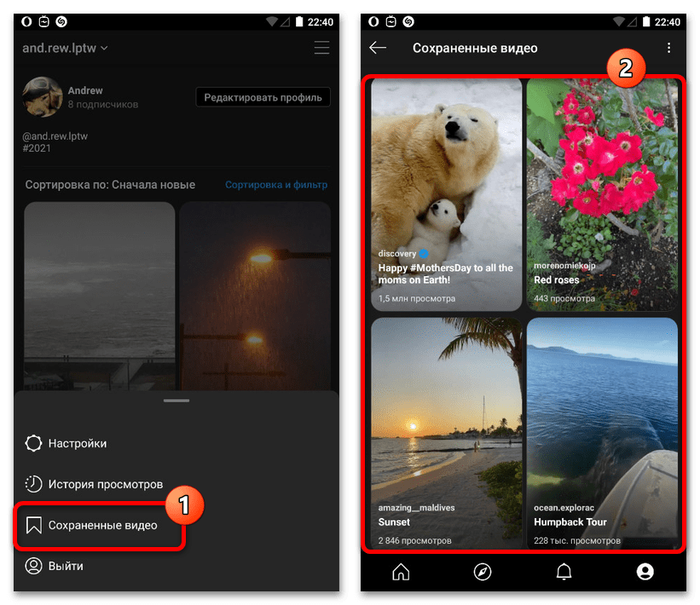
Task: Open the three-dot overflow menu
Action: click(x=668, y=49)
